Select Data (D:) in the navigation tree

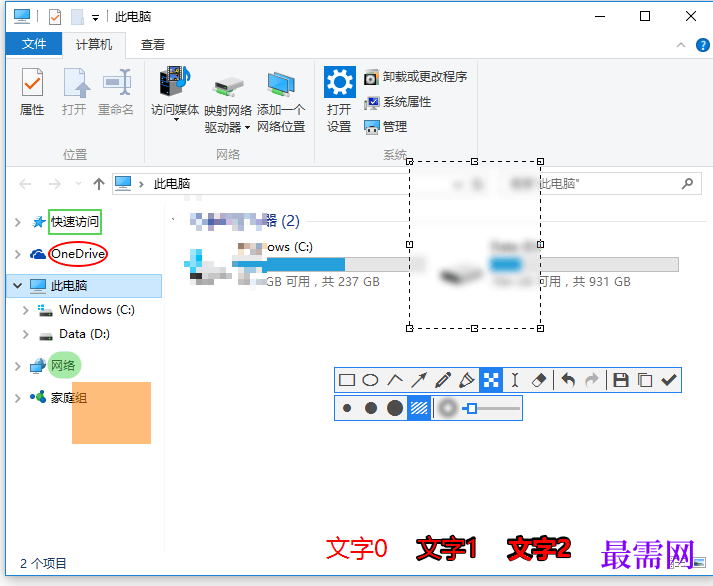(85, 334)
